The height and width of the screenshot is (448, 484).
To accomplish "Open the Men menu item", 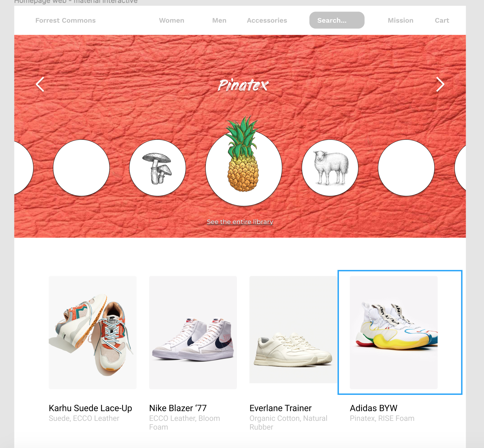I will [219, 20].
